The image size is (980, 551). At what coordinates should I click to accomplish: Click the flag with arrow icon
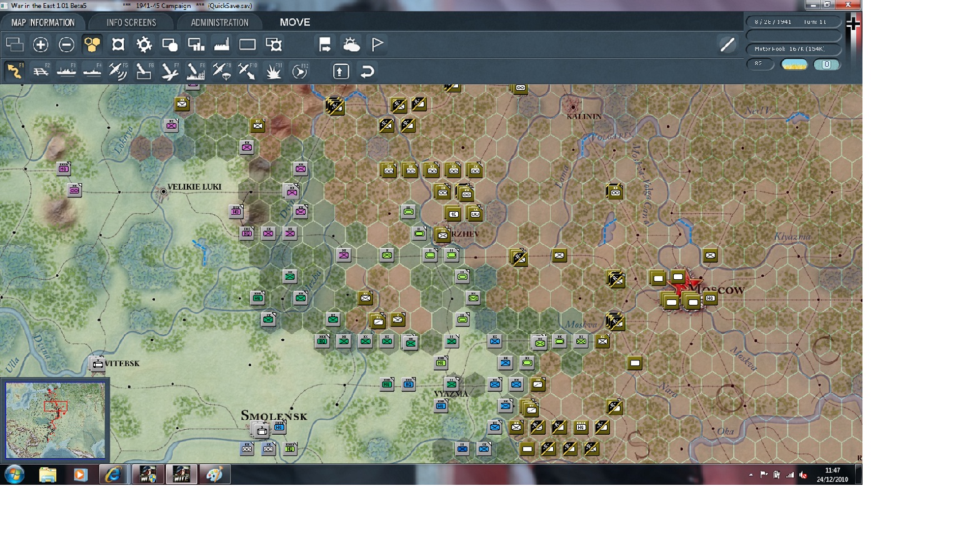click(325, 44)
